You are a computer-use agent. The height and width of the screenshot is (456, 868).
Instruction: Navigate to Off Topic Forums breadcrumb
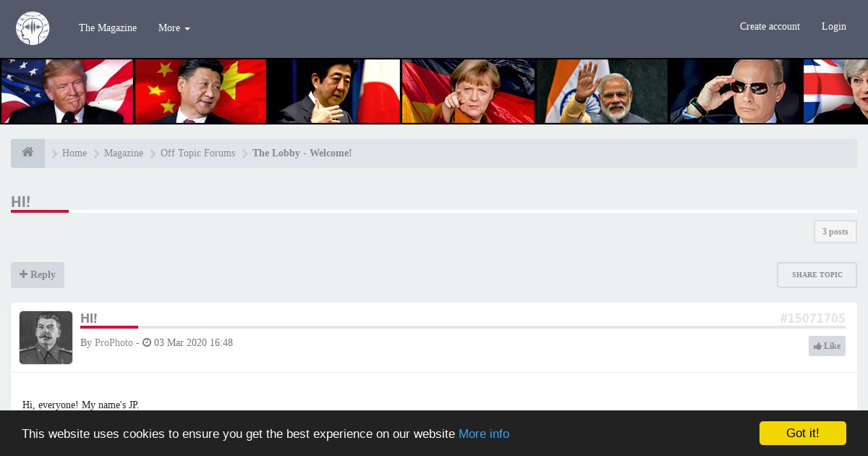pyautogui.click(x=197, y=153)
